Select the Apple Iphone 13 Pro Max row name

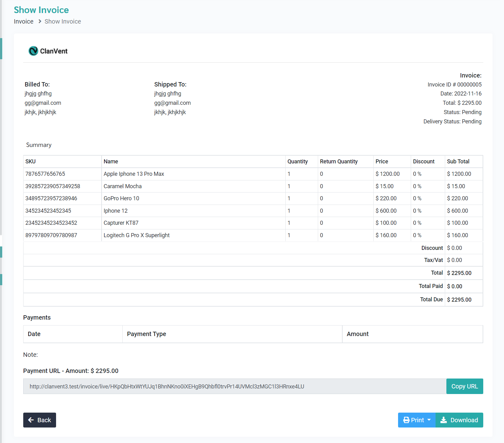pyautogui.click(x=134, y=174)
